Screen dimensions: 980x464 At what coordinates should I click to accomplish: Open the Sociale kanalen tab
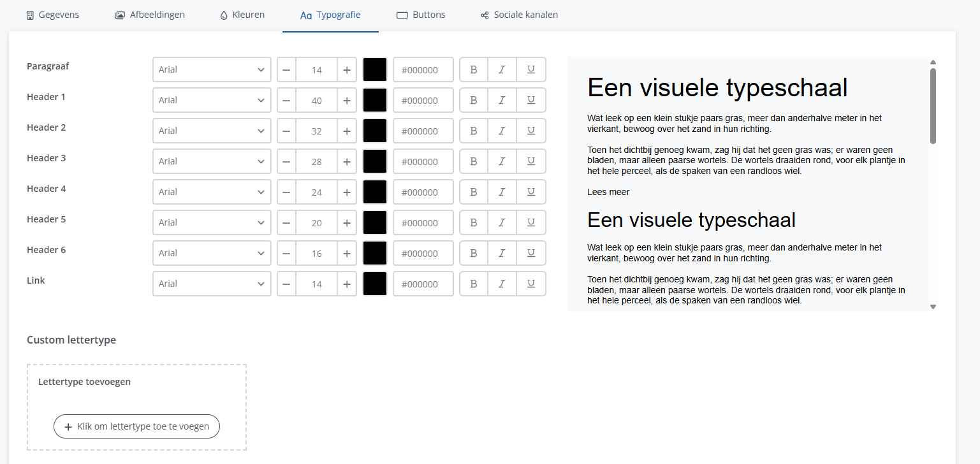[x=519, y=15]
